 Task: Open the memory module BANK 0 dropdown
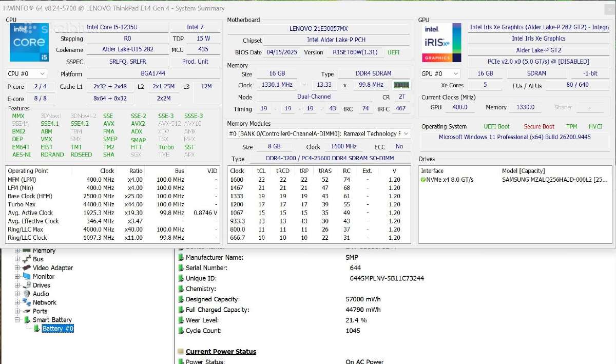(319, 133)
